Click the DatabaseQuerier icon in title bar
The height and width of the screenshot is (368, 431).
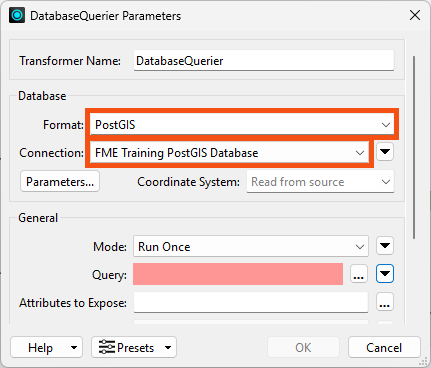(17, 15)
